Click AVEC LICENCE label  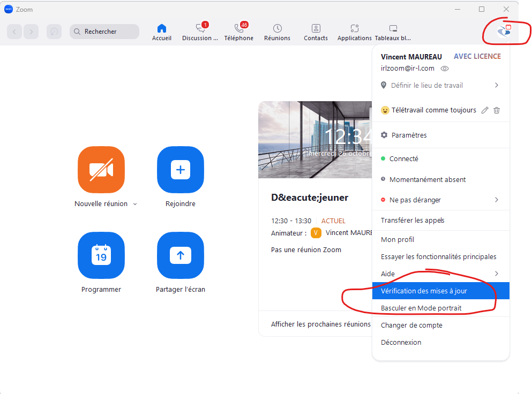tap(477, 57)
